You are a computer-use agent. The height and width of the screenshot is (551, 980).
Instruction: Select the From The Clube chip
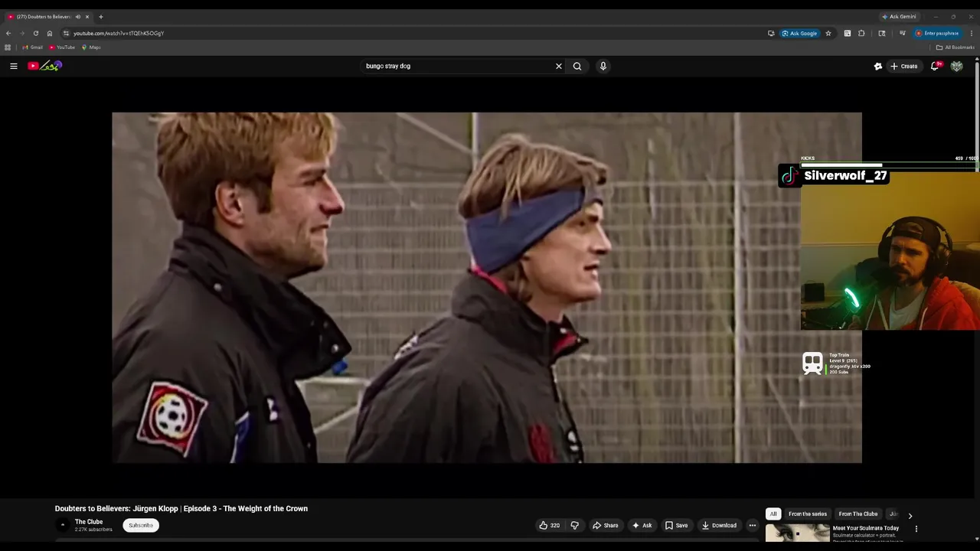tap(857, 514)
